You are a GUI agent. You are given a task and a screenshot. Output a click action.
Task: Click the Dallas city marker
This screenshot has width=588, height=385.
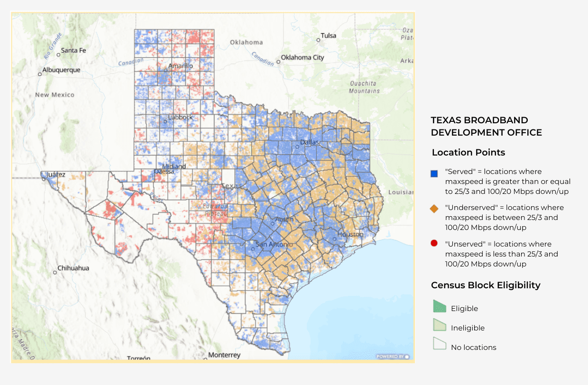[297, 147]
